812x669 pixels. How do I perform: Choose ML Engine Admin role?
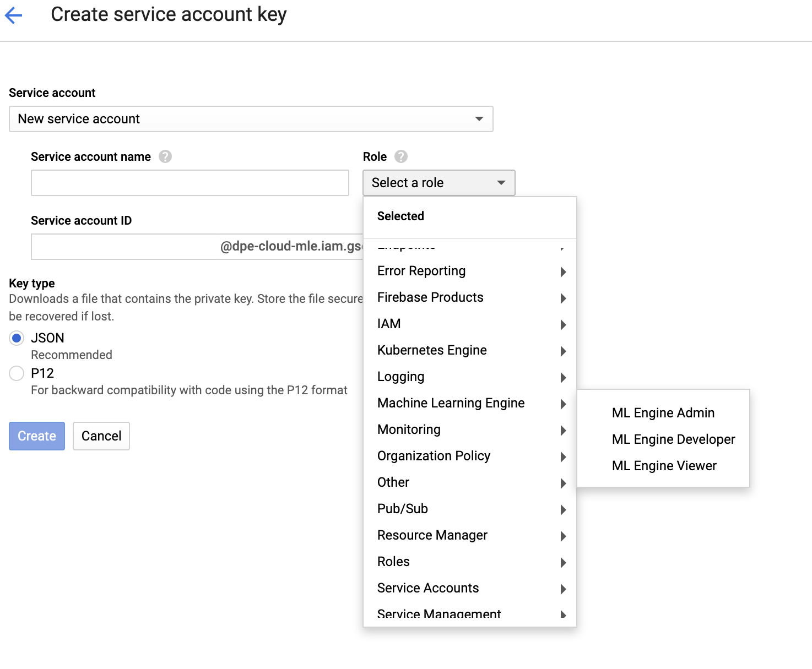(663, 413)
